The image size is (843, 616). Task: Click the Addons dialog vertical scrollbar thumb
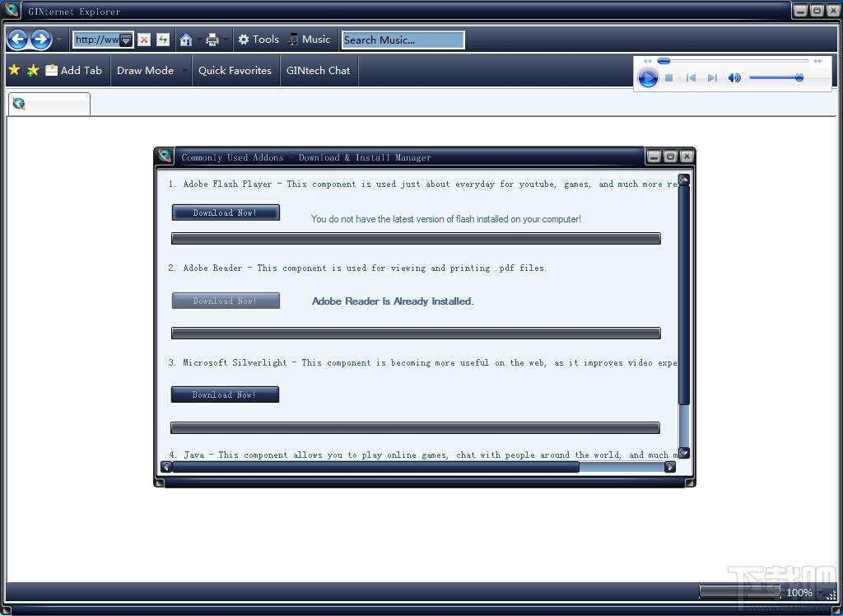click(684, 295)
